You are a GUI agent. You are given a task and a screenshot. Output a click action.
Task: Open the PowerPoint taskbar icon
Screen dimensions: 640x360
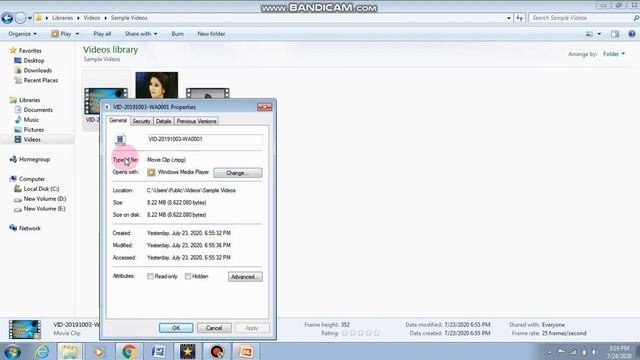pyautogui.click(x=246, y=351)
